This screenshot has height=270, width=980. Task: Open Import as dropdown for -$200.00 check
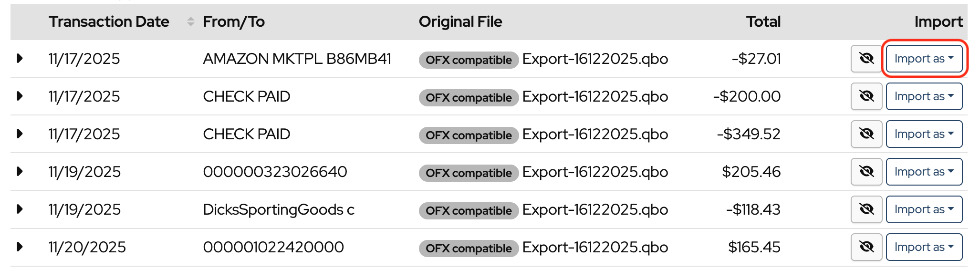click(x=924, y=96)
